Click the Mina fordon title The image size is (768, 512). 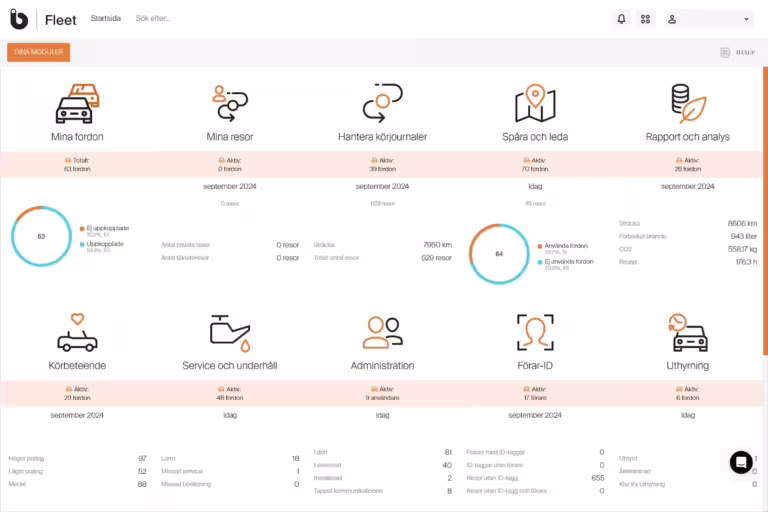pyautogui.click(x=77, y=137)
